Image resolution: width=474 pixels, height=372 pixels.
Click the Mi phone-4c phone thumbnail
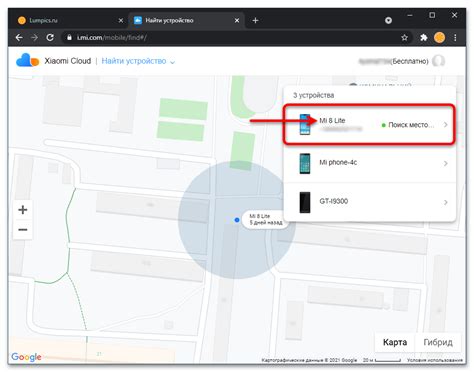(x=305, y=163)
